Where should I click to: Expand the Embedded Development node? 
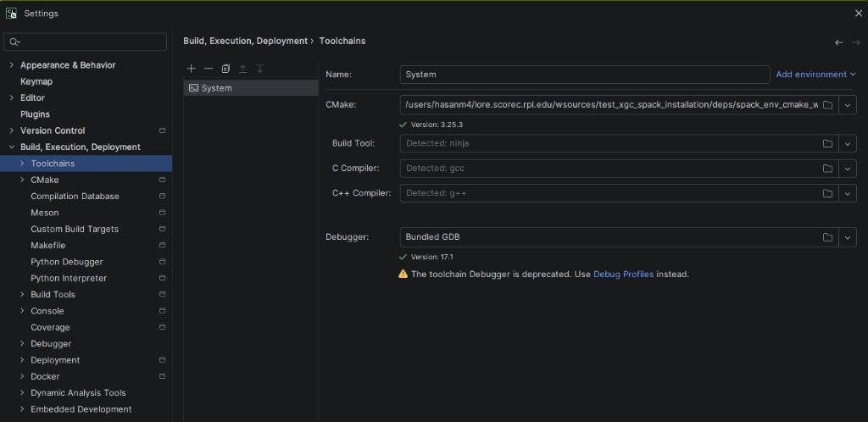[x=22, y=409]
